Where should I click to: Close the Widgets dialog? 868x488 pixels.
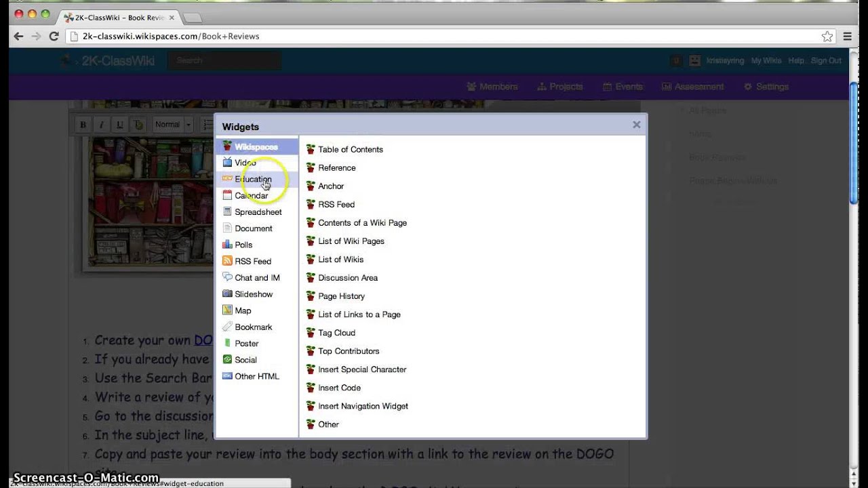[x=636, y=125]
